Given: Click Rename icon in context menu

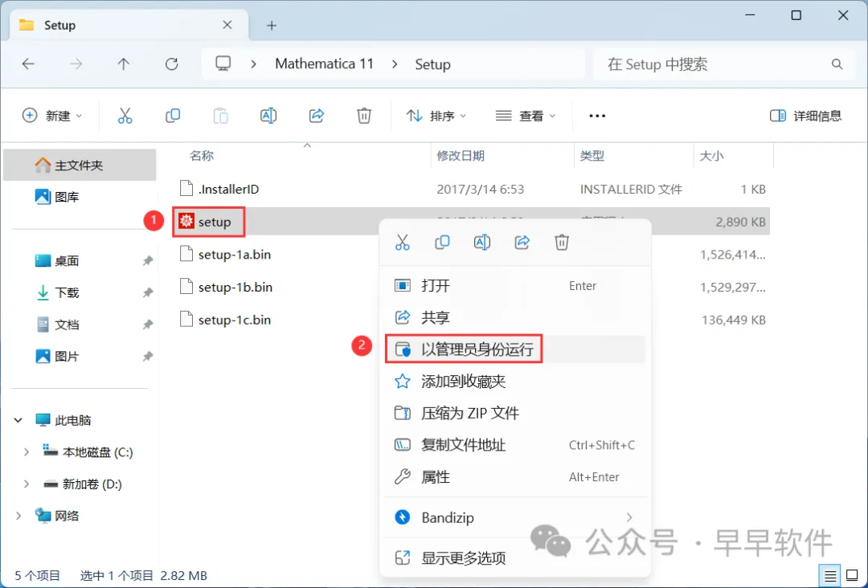Looking at the screenshot, I should [482, 243].
